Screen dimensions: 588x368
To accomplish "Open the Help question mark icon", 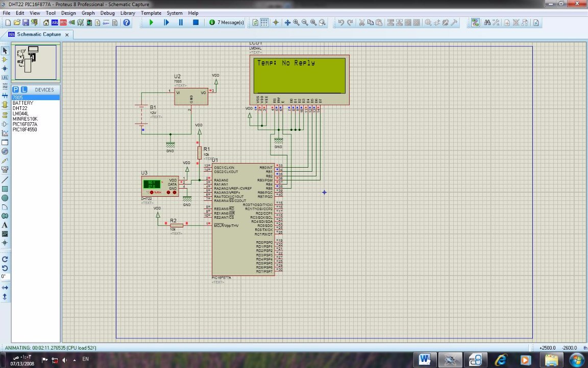I will pos(127,22).
